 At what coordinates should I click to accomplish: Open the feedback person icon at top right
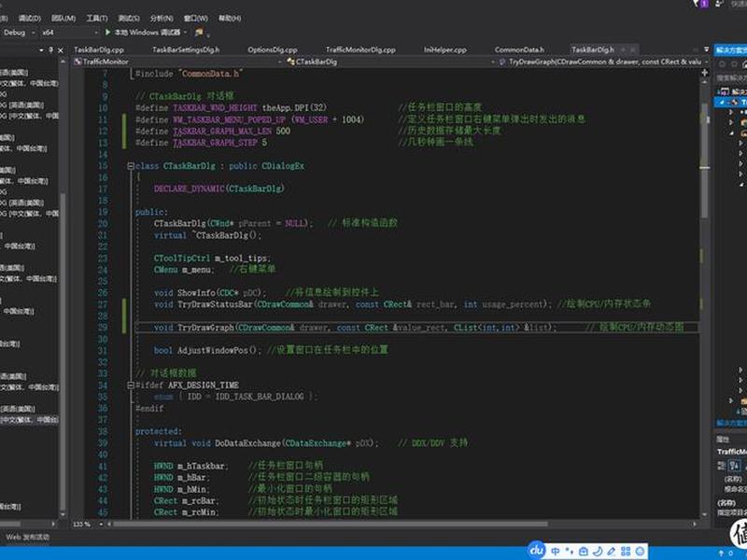pyautogui.click(x=719, y=4)
